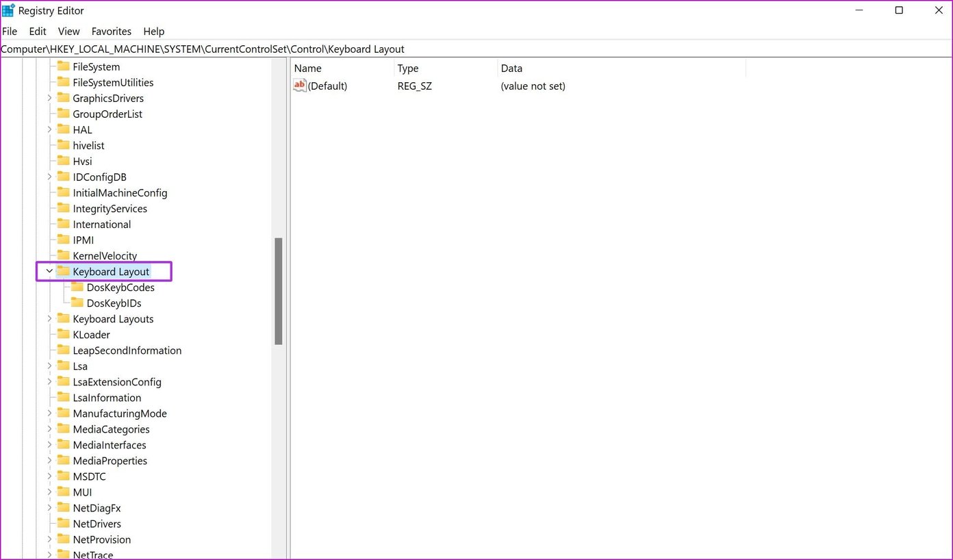The height and width of the screenshot is (560, 953).
Task: Expand the LsaExtensionConfig key
Action: coord(49,381)
